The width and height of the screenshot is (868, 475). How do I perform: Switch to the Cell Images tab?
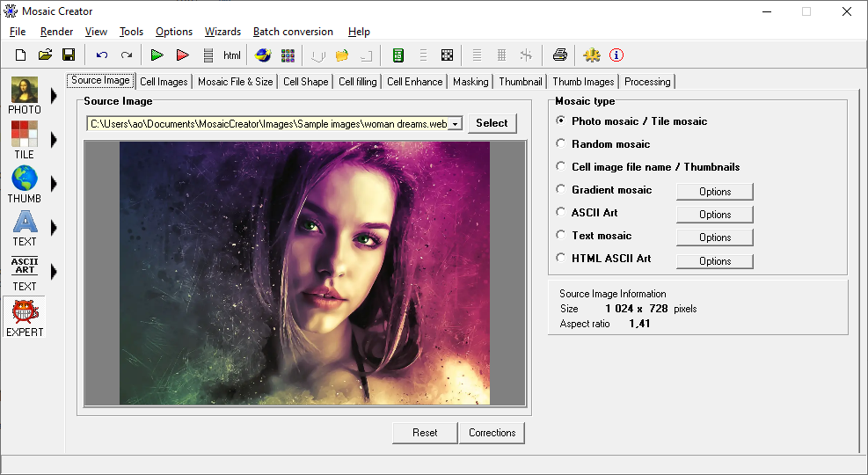point(164,82)
